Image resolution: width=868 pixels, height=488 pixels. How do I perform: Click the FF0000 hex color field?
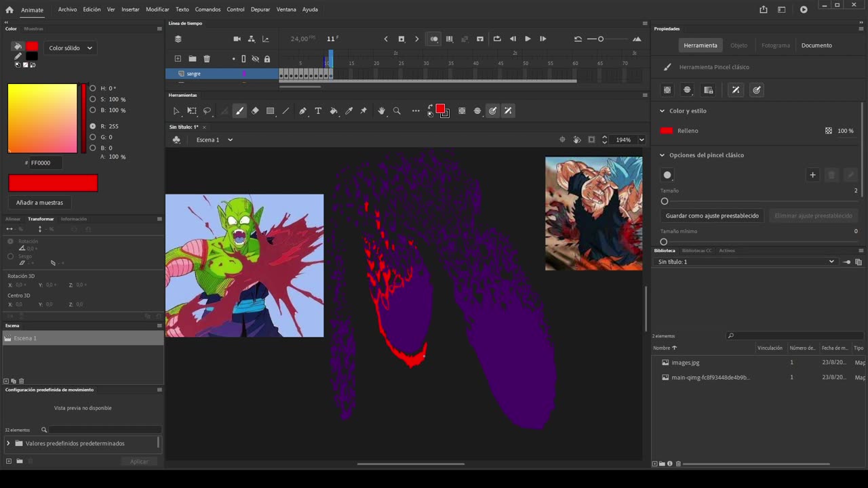45,163
